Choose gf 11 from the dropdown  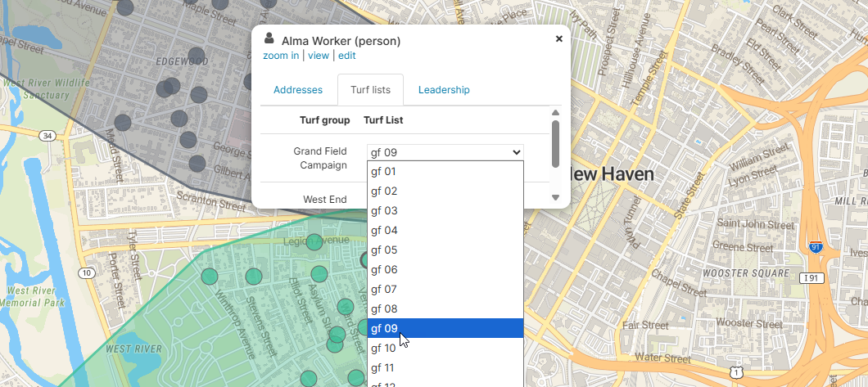[445, 367]
